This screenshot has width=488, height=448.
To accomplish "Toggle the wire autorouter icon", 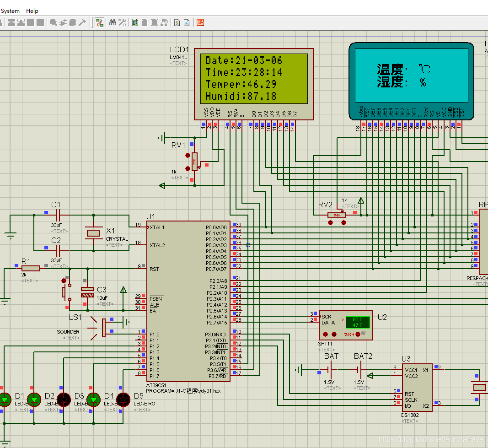I will pos(99,22).
